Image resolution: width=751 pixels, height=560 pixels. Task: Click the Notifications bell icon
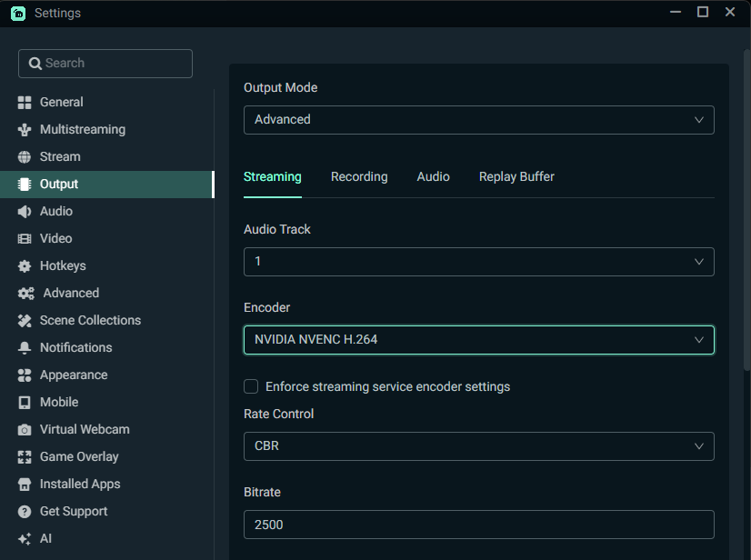[25, 348]
